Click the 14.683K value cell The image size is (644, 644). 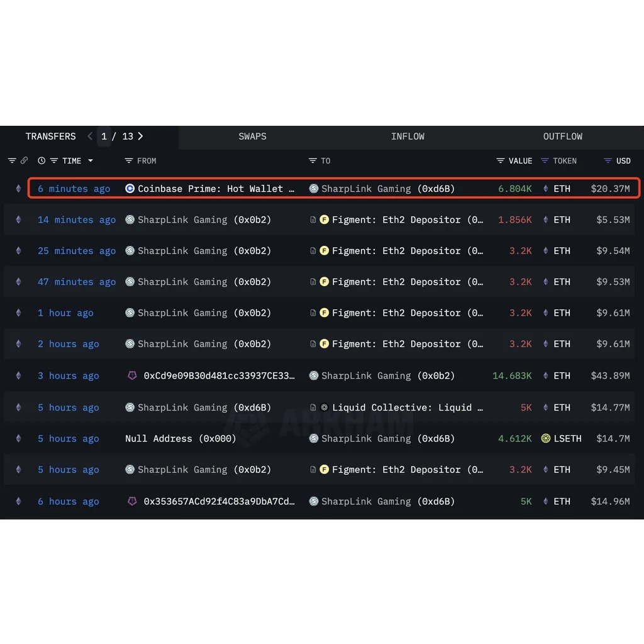click(512, 375)
